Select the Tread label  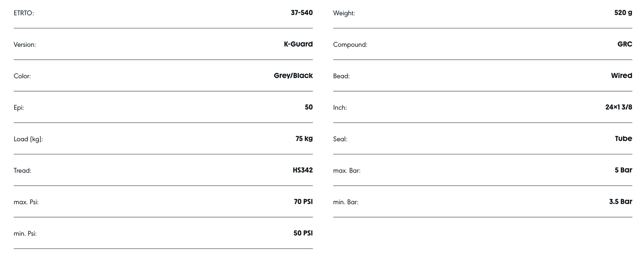point(22,171)
